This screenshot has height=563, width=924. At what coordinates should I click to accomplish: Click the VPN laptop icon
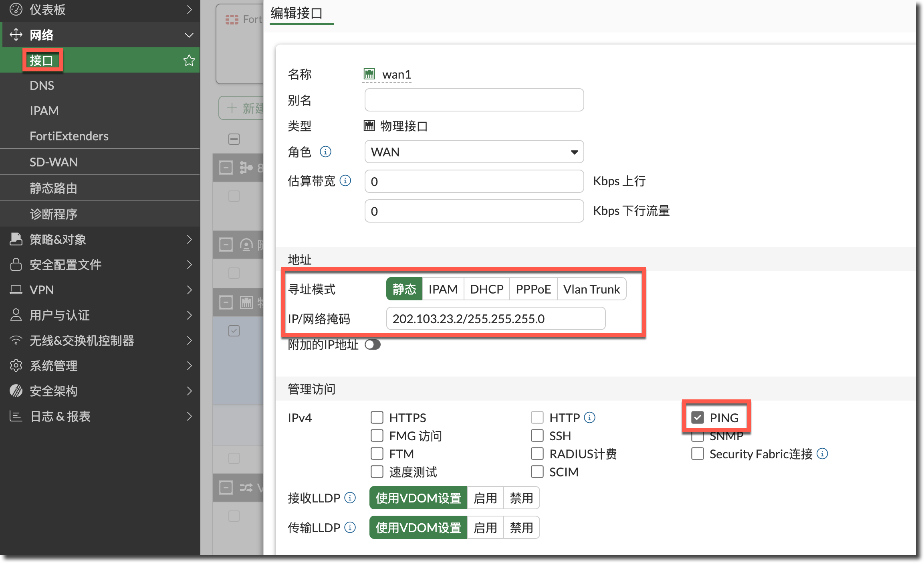[x=16, y=290]
